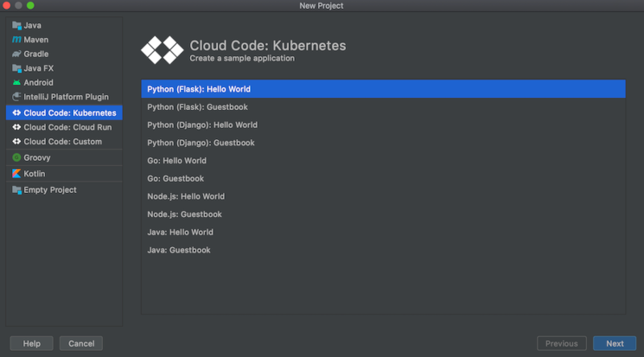This screenshot has width=644, height=357.
Task: Open Help for the New Project dialog
Action: pyautogui.click(x=31, y=343)
